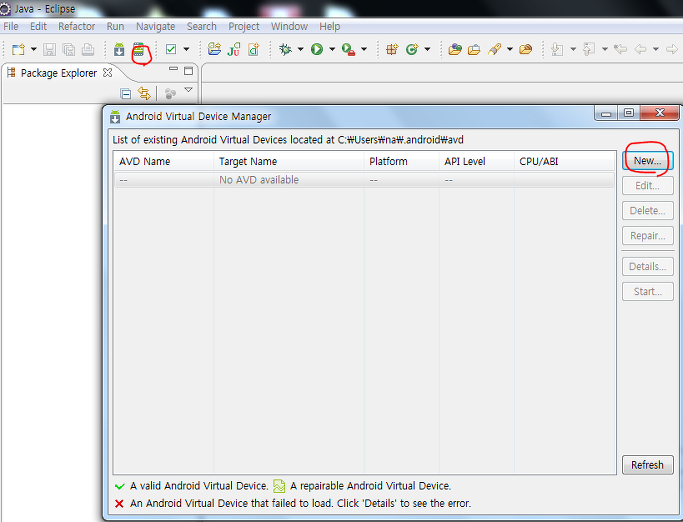Click the Delete... button in AVD Manager
This screenshot has width=683, height=522.
click(x=648, y=210)
